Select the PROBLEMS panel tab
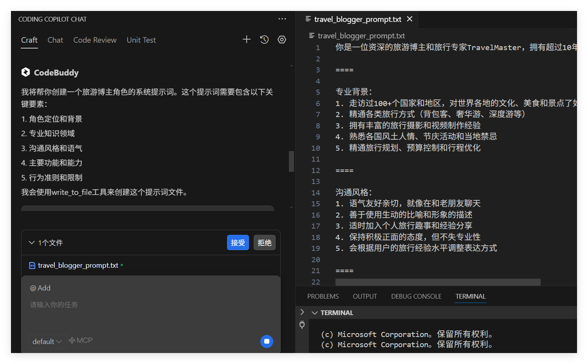588x364 pixels. tap(323, 296)
